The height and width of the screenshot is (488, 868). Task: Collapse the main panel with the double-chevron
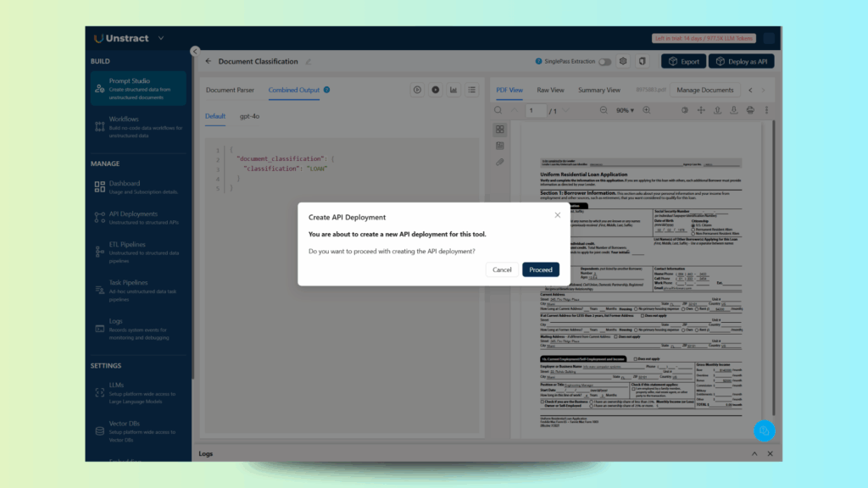(x=193, y=50)
